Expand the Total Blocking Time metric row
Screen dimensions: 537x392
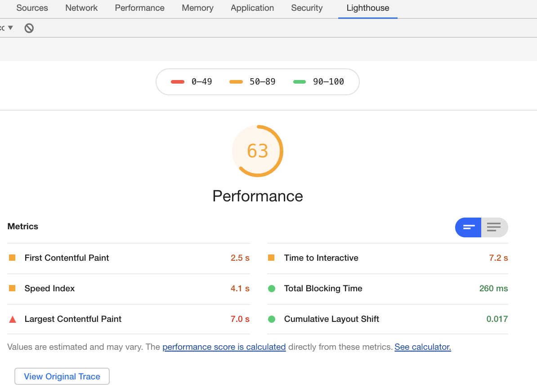323,289
